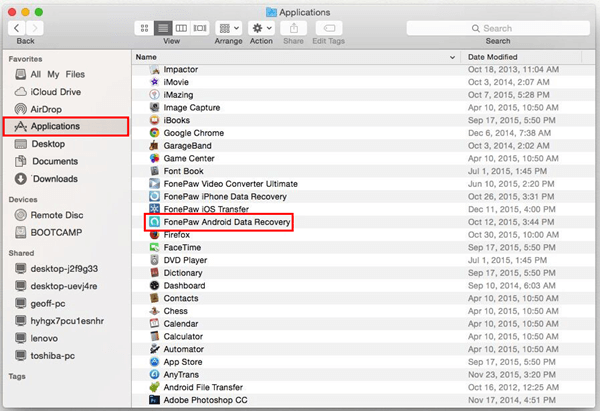
Task: Toggle sort direction arrow in Name header
Action: (452, 57)
